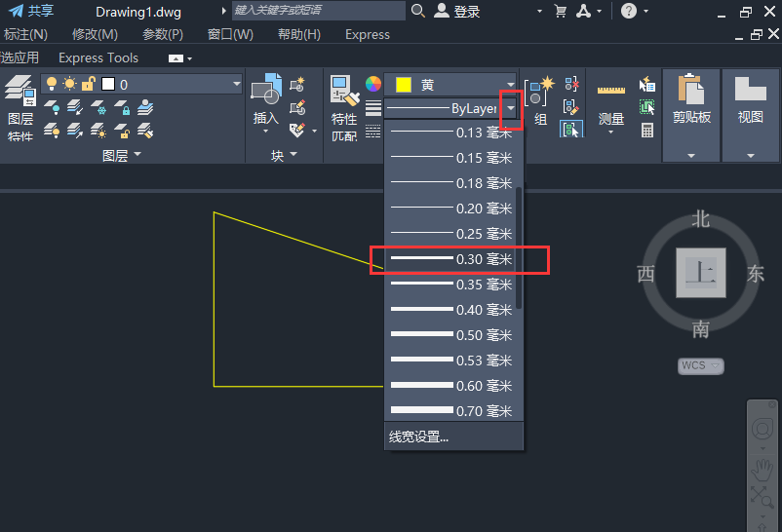The image size is (782, 532).
Task: Click Turn All Layers On yellow bulb icon
Action: pyautogui.click(x=52, y=131)
